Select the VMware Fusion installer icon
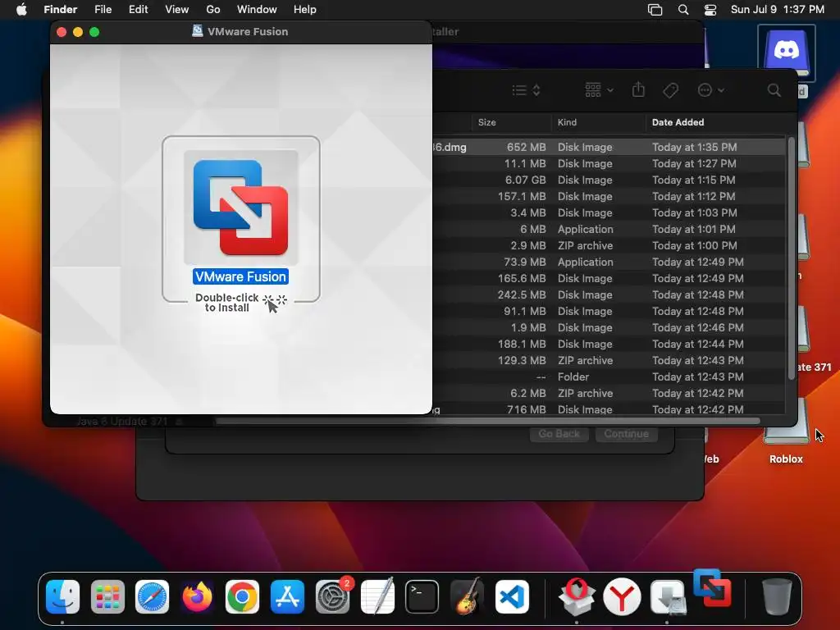The image size is (840, 630). [241, 208]
